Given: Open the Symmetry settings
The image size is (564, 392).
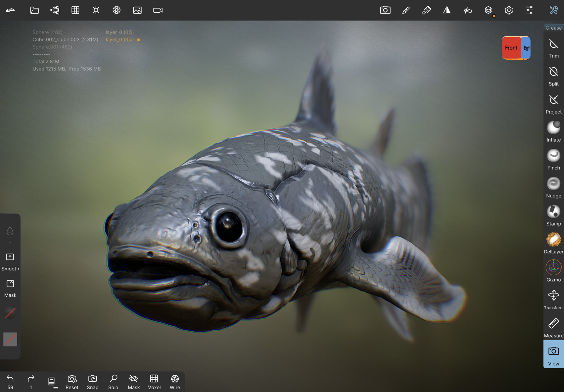Looking at the screenshot, I should click(447, 10).
